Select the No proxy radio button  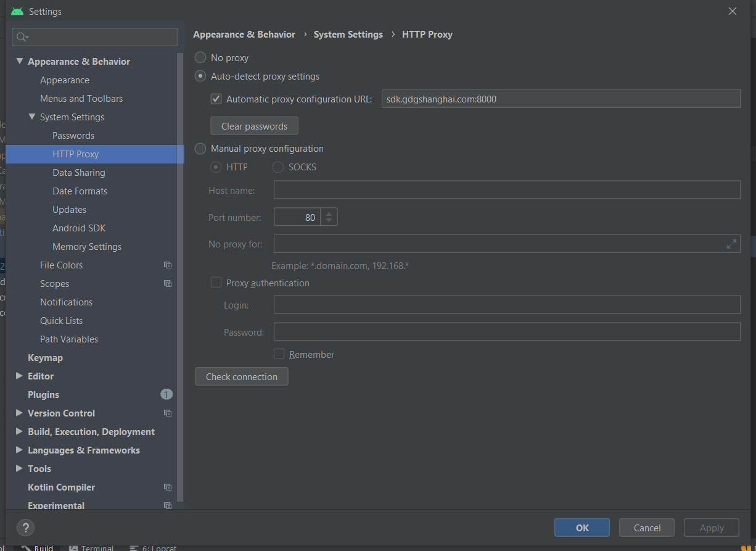(x=200, y=57)
